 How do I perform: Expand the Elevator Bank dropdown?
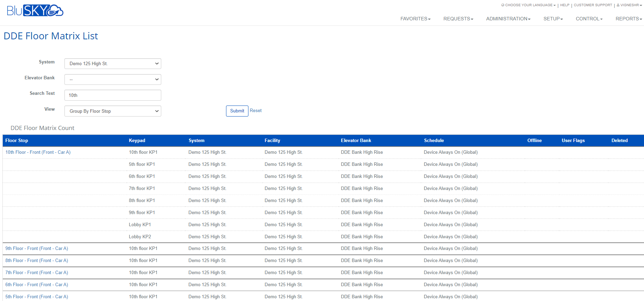click(x=113, y=80)
